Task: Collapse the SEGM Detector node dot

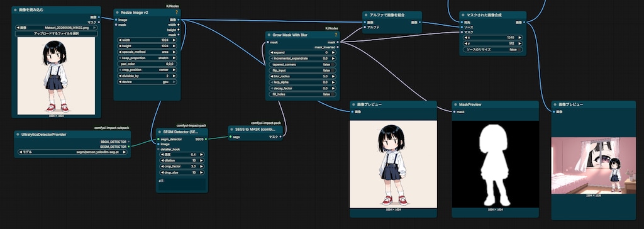Action: coord(160,131)
